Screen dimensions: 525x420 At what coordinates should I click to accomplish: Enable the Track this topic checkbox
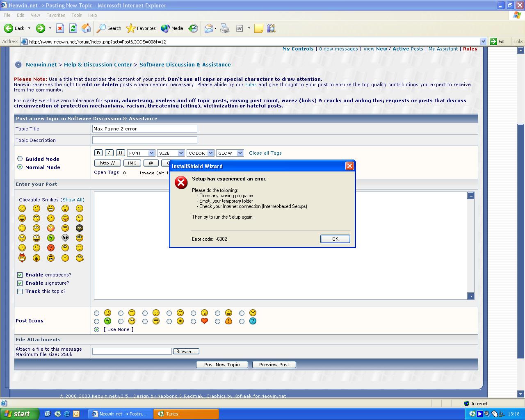click(20, 291)
